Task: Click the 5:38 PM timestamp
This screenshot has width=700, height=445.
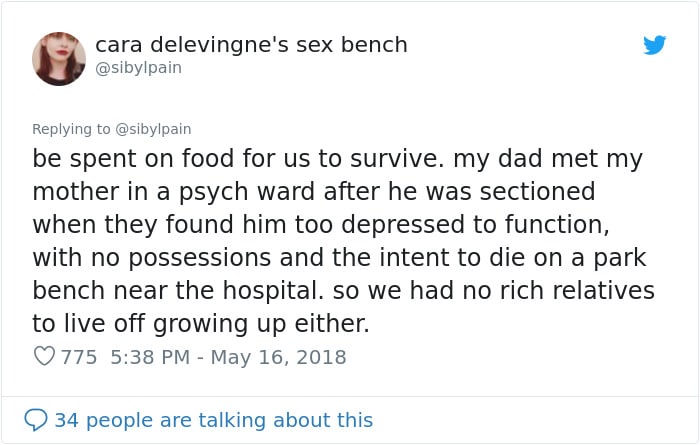Action: [x=150, y=357]
